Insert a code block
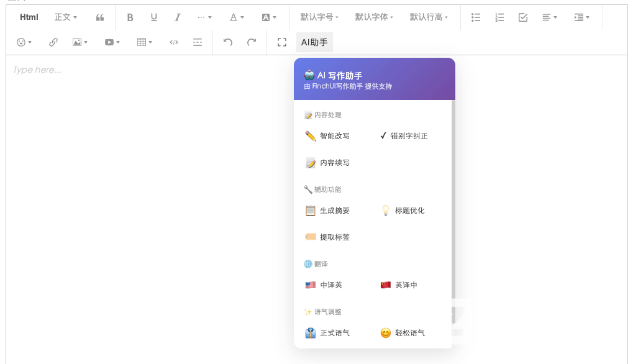The height and width of the screenshot is (364, 633). click(x=174, y=42)
